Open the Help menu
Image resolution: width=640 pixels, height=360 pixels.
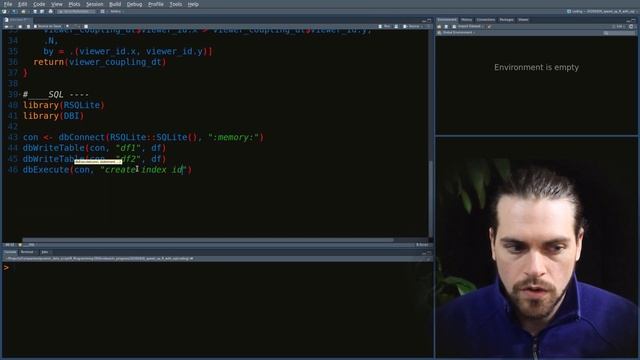pyautogui.click(x=193, y=4)
